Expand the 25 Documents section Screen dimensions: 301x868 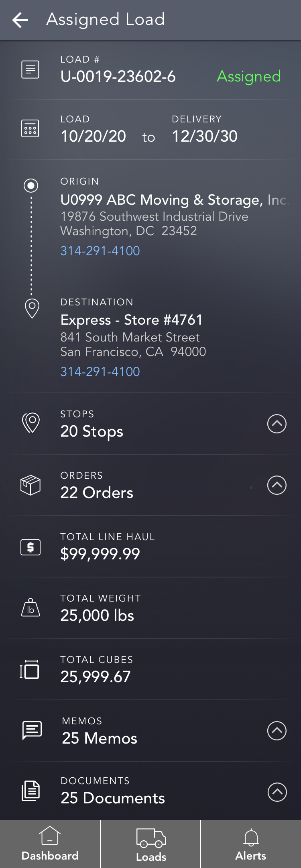(x=277, y=792)
